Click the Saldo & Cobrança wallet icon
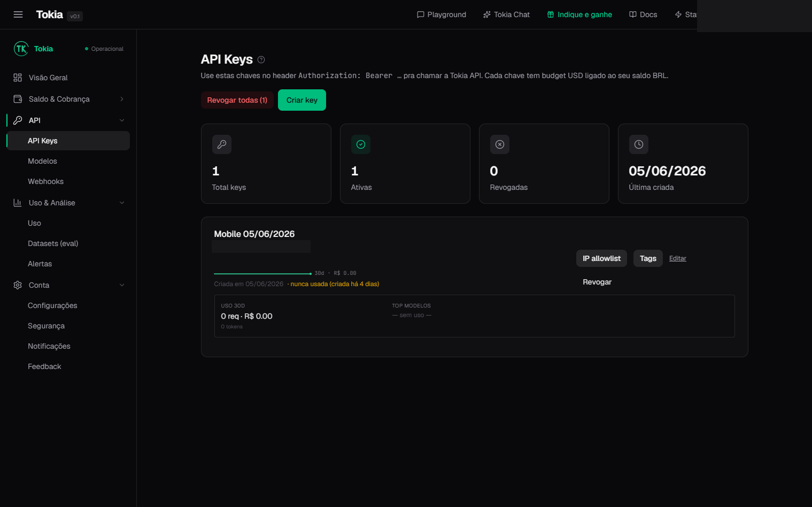Screen dimensions: 812x507 (18, 99)
